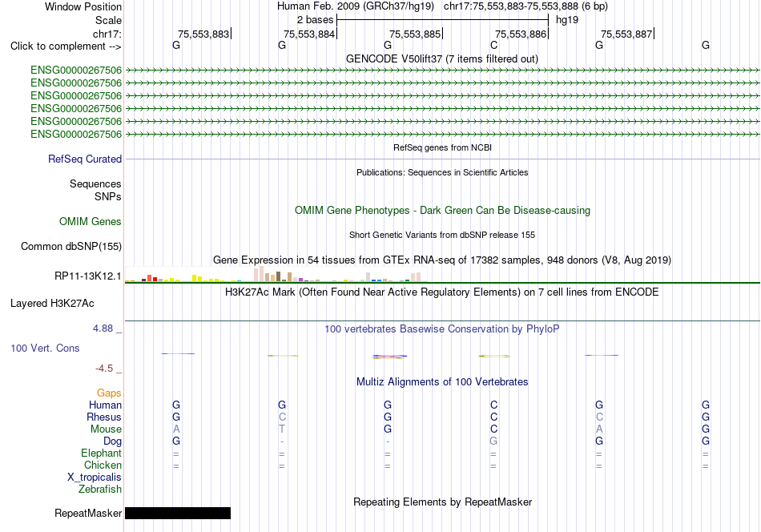This screenshot has height=532, width=761.
Task: Click the 4.88 upper conservation scale value
Action: pos(103,328)
